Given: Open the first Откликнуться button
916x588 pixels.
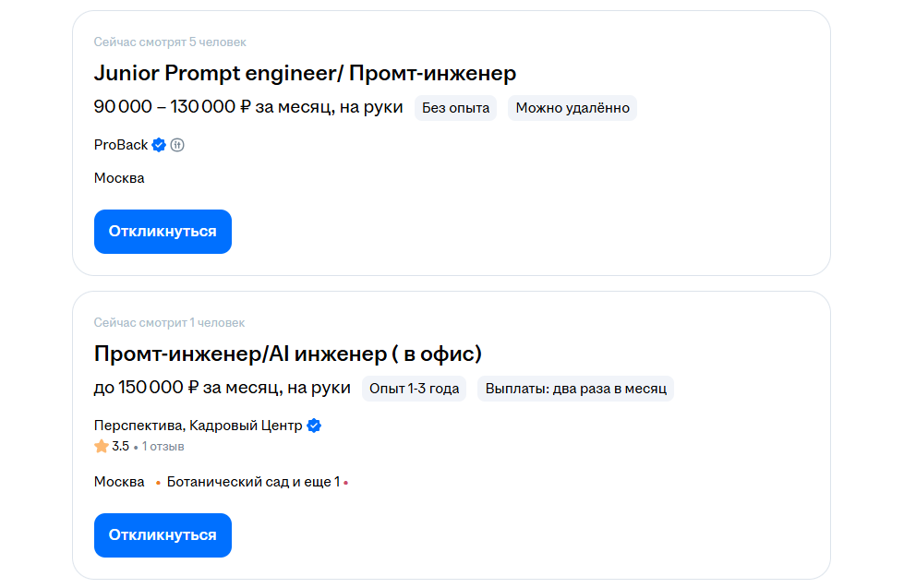Looking at the screenshot, I should tap(163, 231).
